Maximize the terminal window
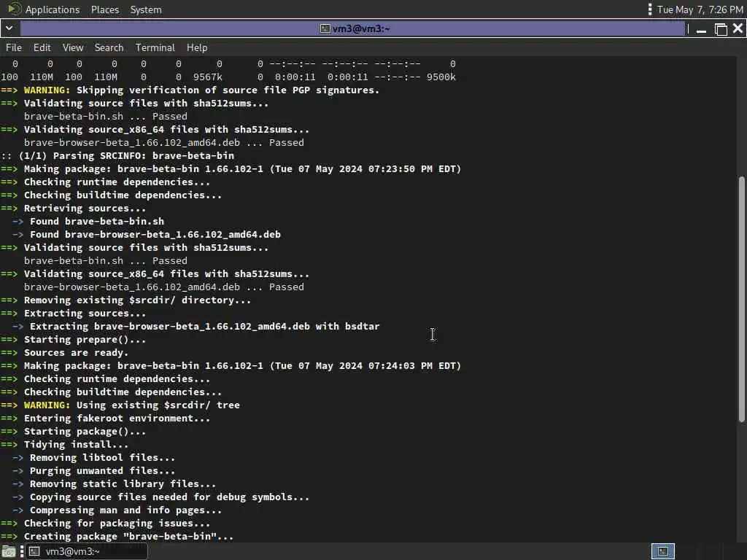The image size is (747, 560). point(721,29)
